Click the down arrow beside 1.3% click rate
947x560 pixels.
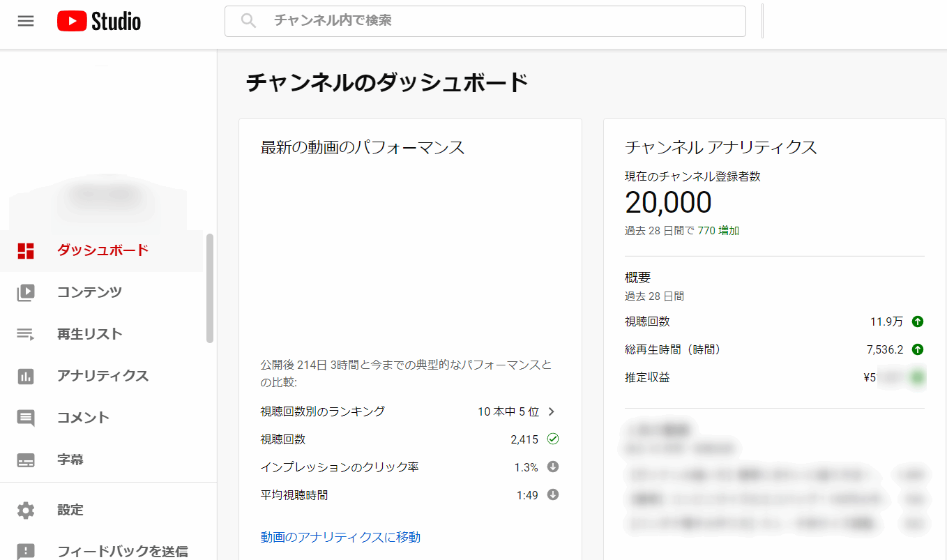click(553, 467)
